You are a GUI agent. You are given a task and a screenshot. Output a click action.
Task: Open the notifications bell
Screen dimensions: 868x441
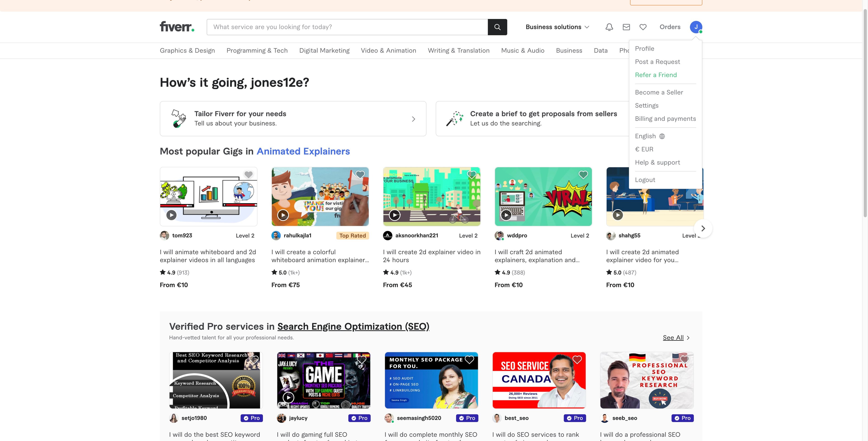(x=609, y=27)
